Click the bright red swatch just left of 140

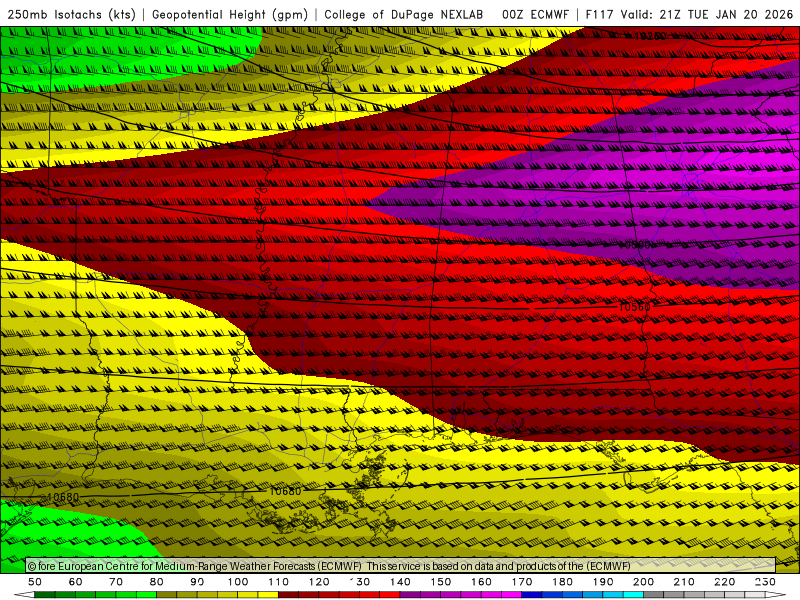coord(390,595)
